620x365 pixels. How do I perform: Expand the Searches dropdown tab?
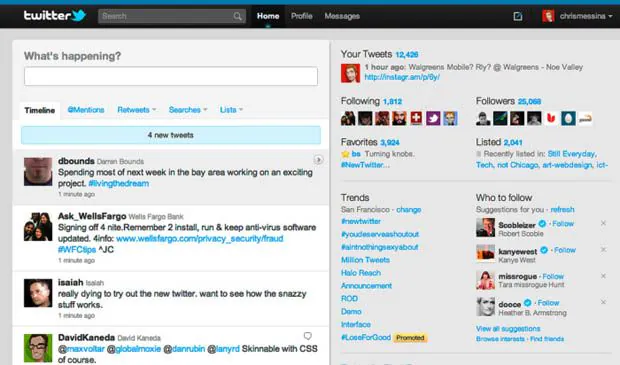(x=188, y=110)
